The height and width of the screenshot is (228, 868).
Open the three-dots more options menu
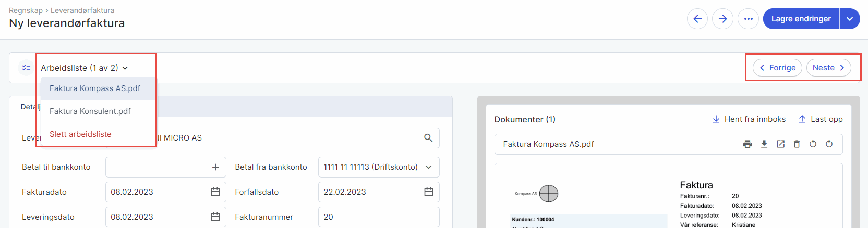point(748,19)
